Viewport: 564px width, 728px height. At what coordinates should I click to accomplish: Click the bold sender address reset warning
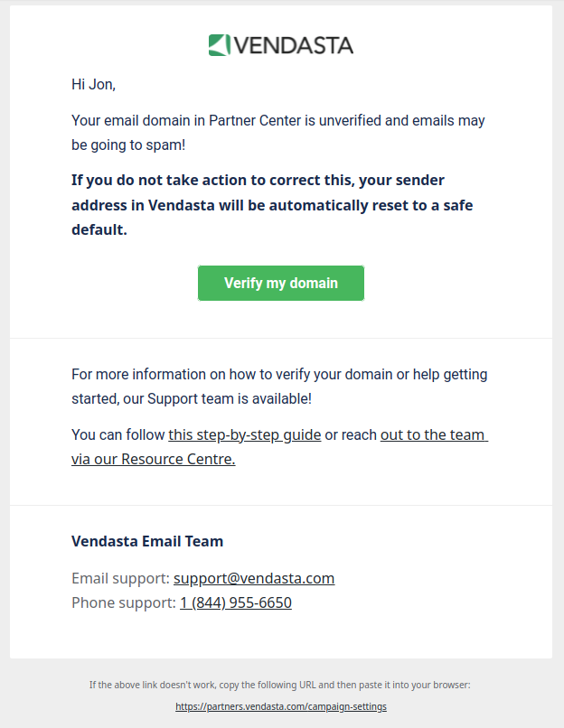click(272, 205)
